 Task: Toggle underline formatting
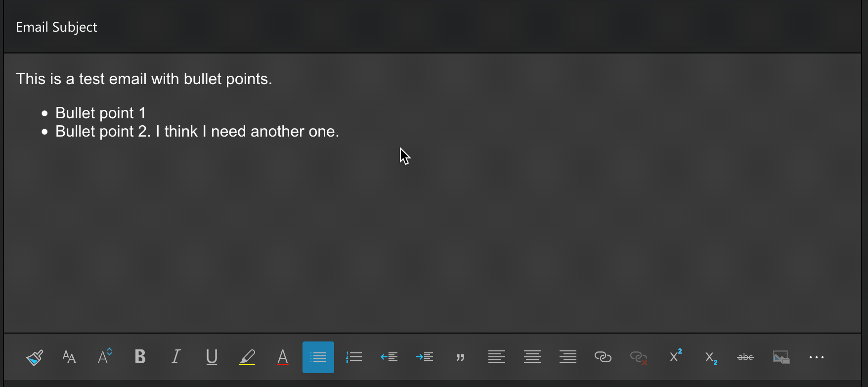click(212, 357)
